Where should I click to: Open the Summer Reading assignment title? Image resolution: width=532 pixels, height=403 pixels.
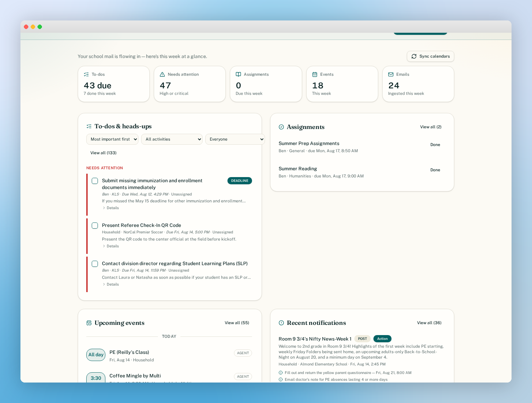(298, 169)
